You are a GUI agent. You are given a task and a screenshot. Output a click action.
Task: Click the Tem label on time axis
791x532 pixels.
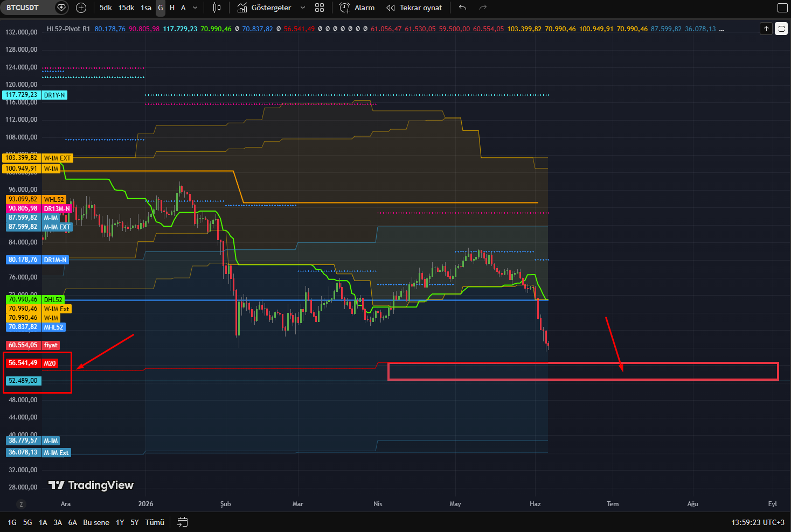(x=613, y=504)
